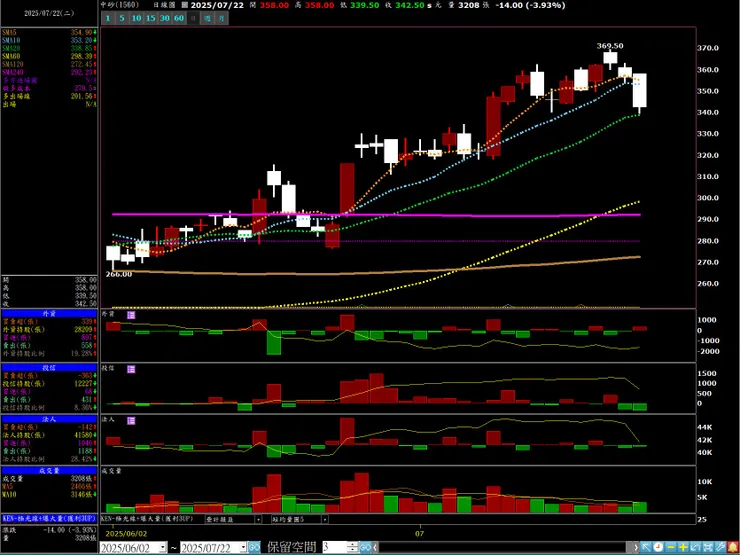Adjust the 保留空間 spinner arrows
Viewport: 740px width, 555px height.
pos(353,548)
